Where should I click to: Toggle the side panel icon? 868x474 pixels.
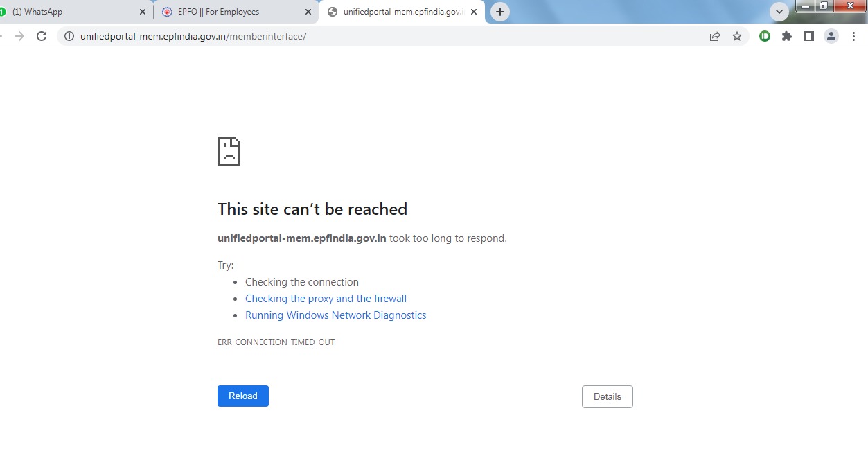pyautogui.click(x=808, y=36)
